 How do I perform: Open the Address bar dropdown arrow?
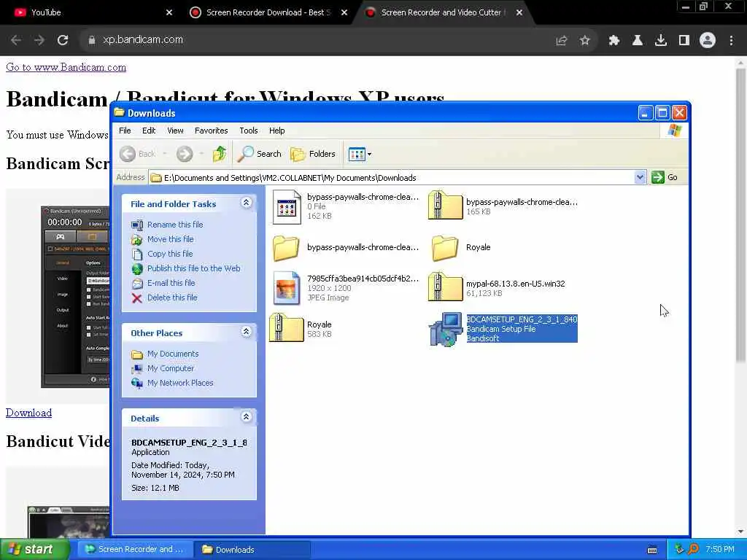[x=640, y=178]
